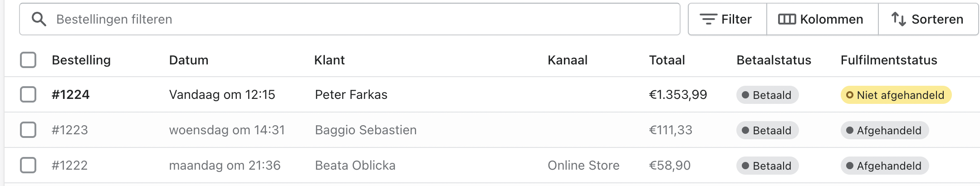Viewport: 980px width, 186px height.
Task: Check the box for order #1224
Action: pyautogui.click(x=28, y=94)
